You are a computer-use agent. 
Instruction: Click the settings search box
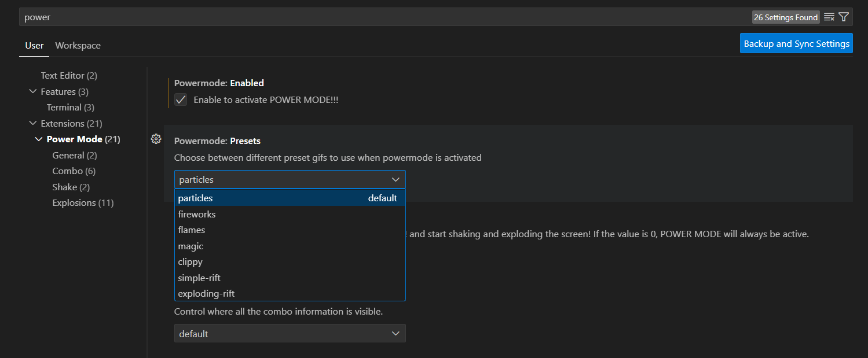(382, 17)
